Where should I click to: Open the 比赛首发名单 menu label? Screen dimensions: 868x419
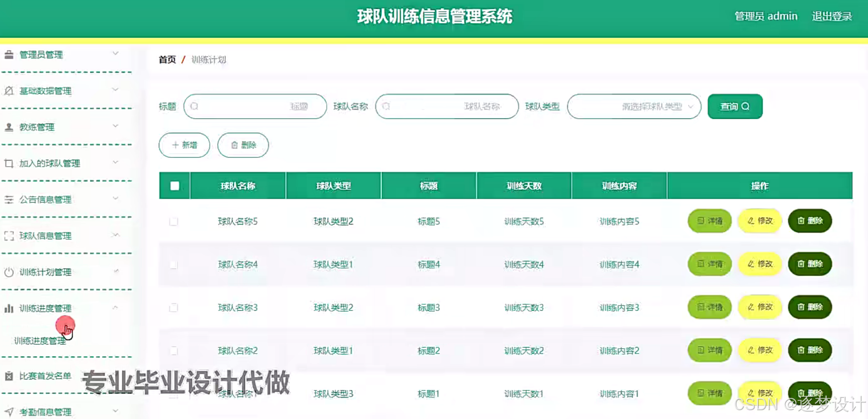[45, 376]
